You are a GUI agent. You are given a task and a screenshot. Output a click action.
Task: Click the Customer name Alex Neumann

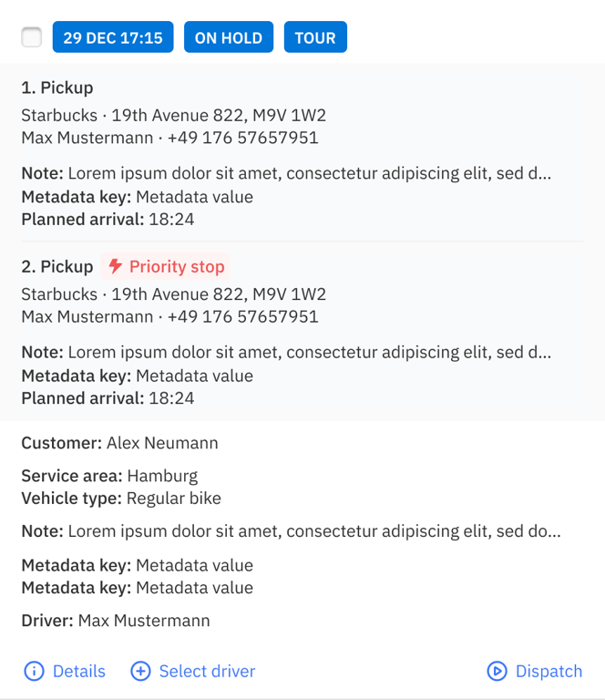click(162, 443)
